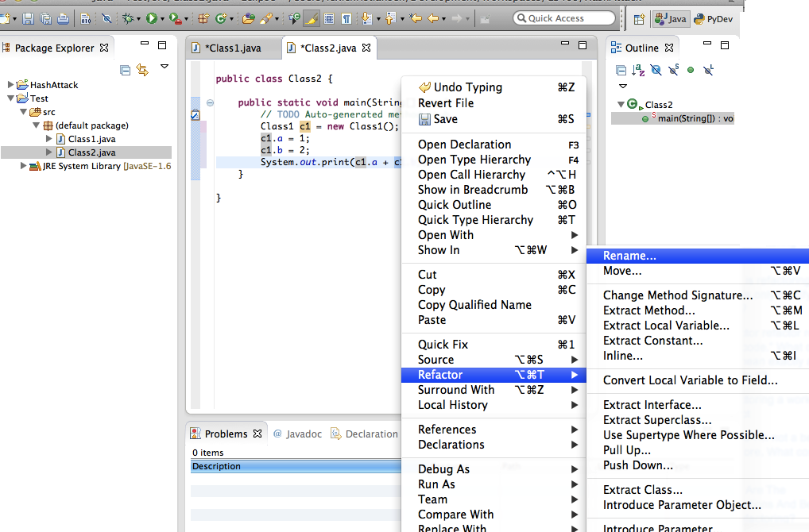Click the Search flashlight toolbar icon
The height and width of the screenshot is (532, 809).
[266, 19]
